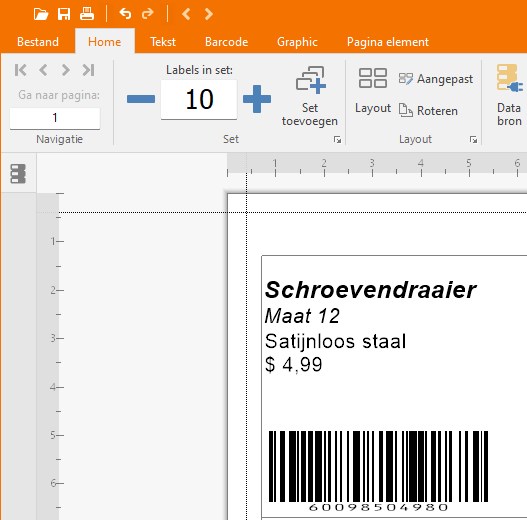Redo the last undone action
This screenshot has height=520, width=527.
[148, 14]
